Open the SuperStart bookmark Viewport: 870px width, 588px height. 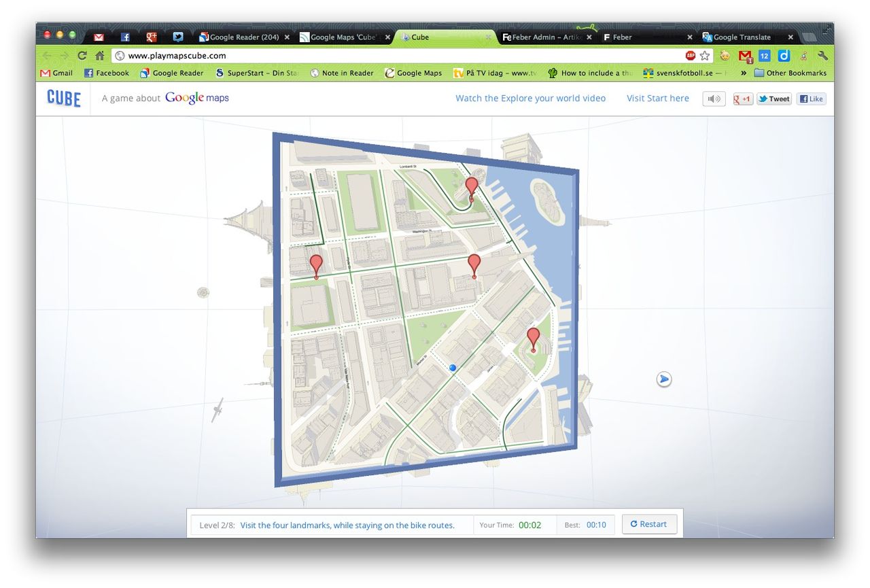(257, 73)
